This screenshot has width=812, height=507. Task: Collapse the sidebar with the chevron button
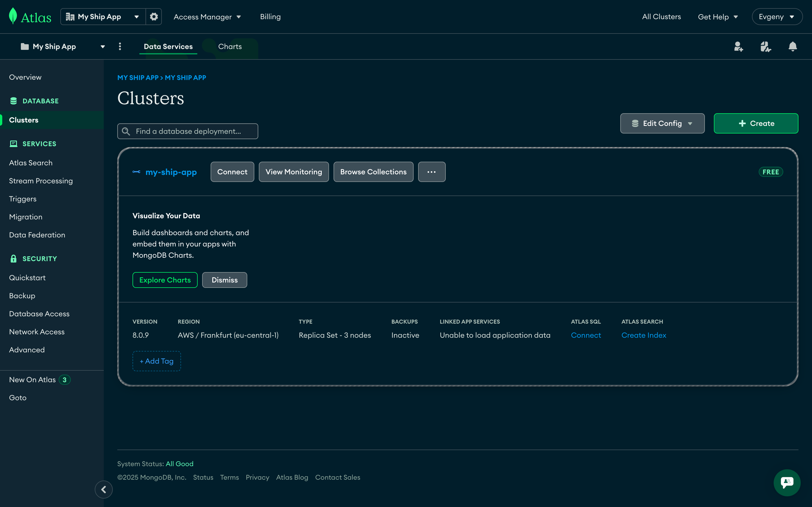click(x=104, y=490)
